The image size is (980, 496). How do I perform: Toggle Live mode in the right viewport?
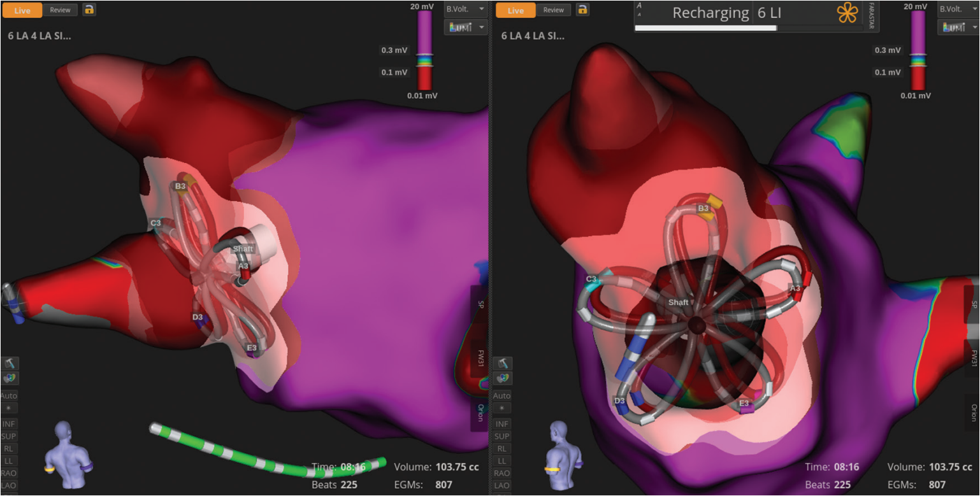[x=515, y=10]
